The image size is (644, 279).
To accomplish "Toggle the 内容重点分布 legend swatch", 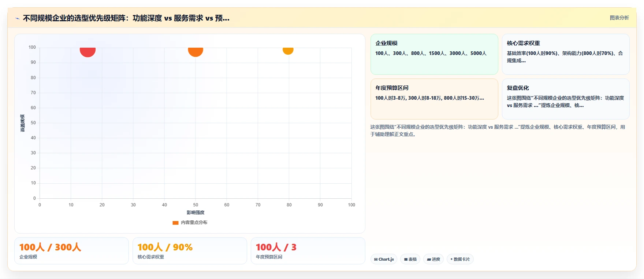I will [175, 223].
